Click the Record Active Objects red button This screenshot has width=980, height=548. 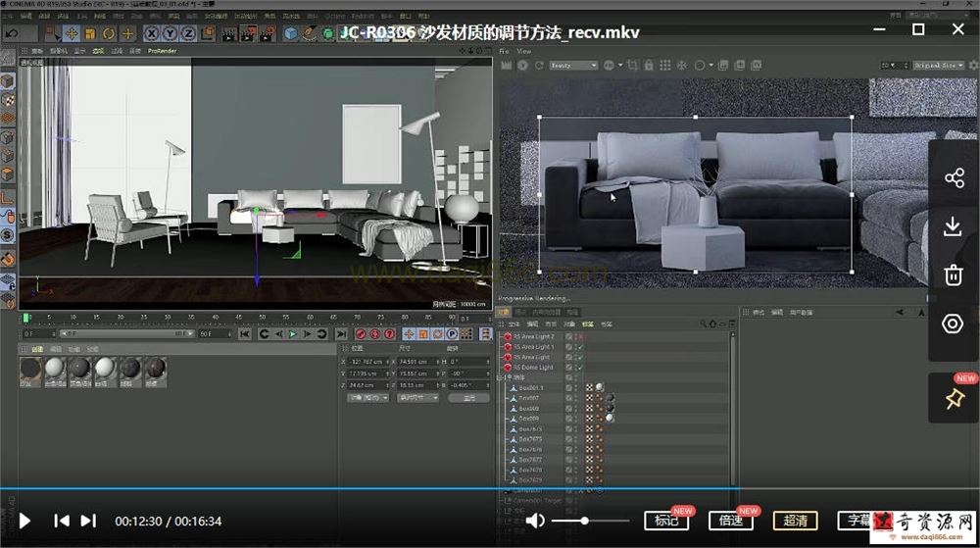tap(361, 334)
